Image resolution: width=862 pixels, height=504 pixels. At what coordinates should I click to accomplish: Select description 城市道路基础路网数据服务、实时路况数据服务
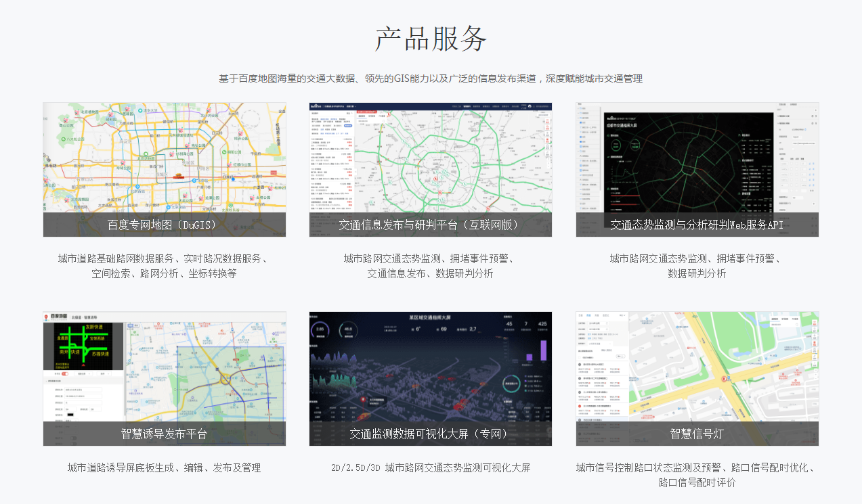click(x=165, y=258)
